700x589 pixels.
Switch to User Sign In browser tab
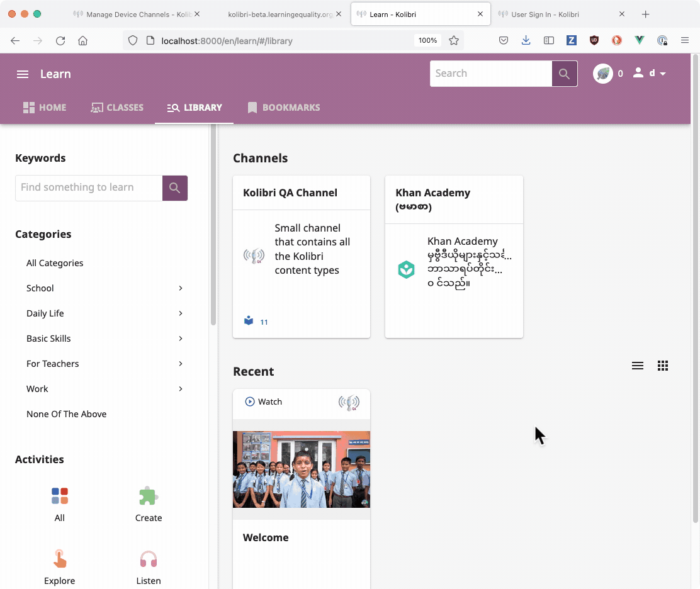click(561, 14)
